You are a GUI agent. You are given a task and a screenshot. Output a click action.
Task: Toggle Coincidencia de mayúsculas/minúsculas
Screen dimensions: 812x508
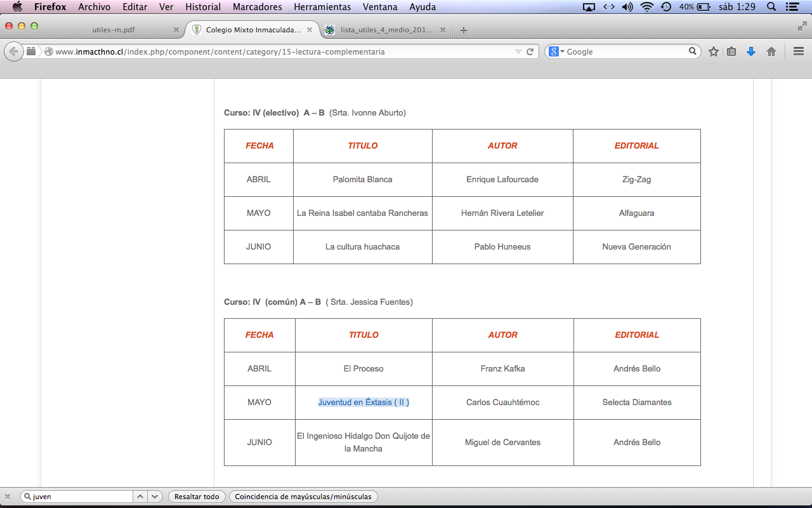click(304, 497)
